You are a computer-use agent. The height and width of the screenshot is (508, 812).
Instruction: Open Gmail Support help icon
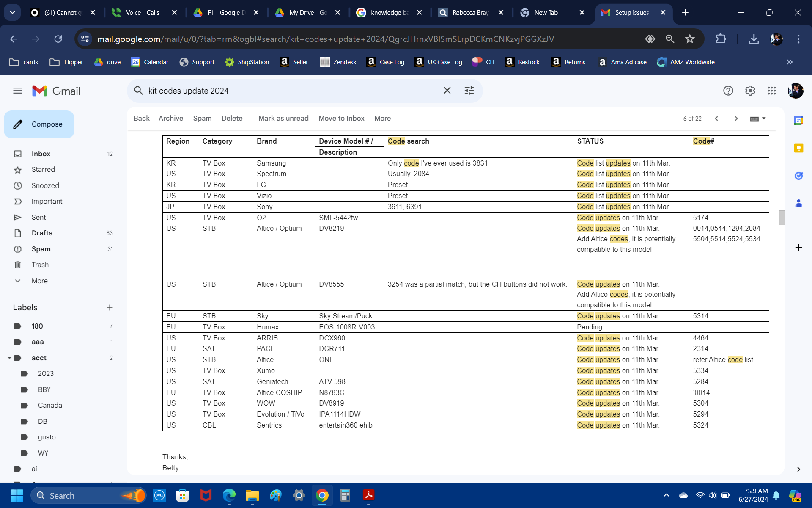(728, 91)
